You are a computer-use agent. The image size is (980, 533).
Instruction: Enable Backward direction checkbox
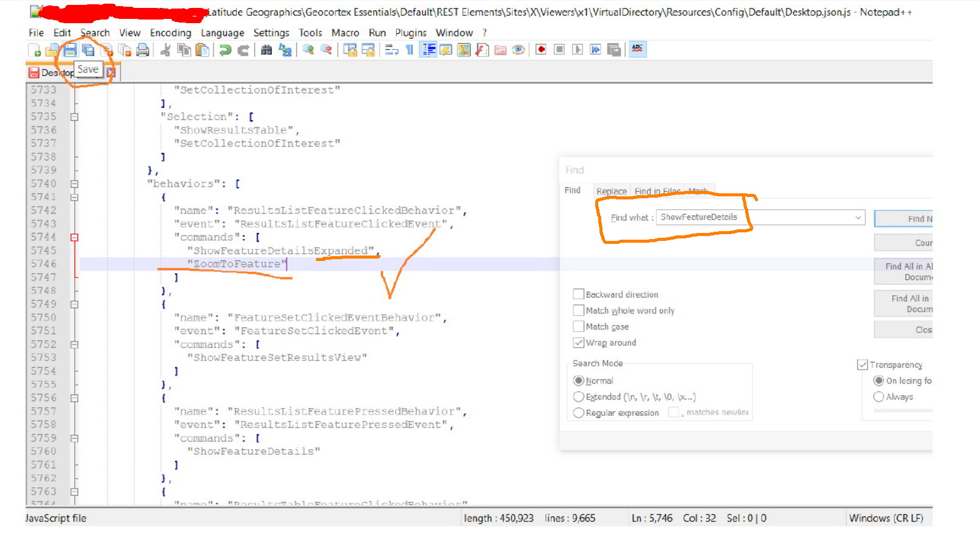579,294
